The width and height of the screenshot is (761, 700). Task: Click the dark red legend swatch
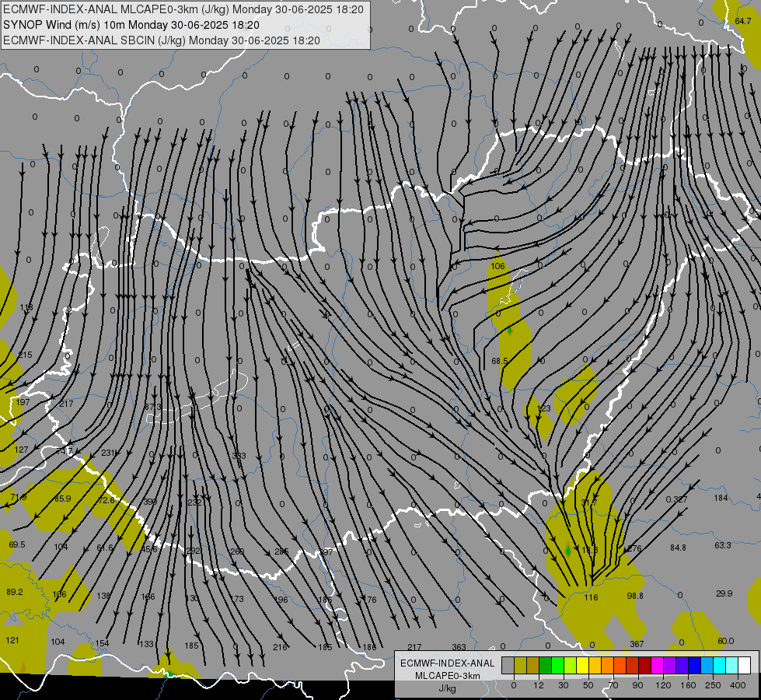pos(645,666)
